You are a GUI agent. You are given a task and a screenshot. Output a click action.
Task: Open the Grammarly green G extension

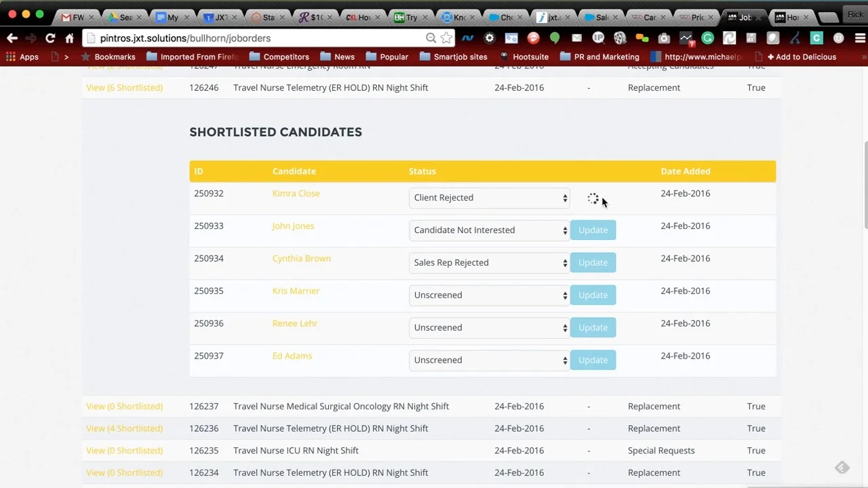tap(707, 39)
